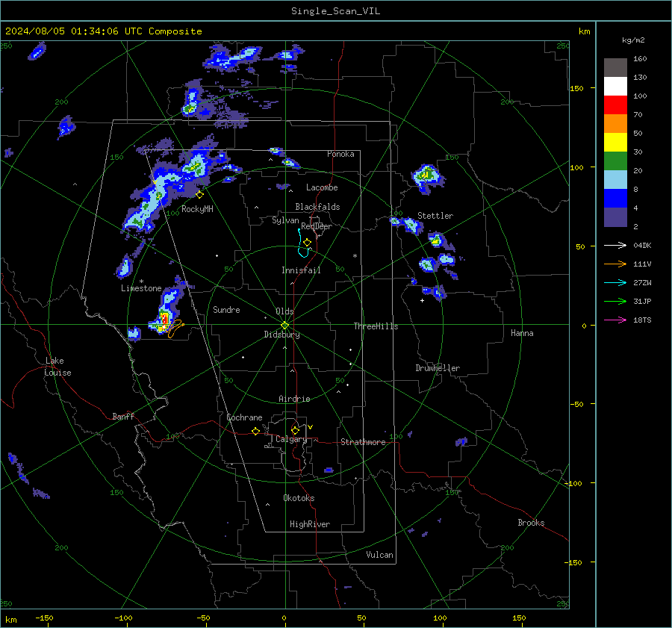672x628 pixels.
Task: Click the RedDeer city label
Action: (317, 226)
